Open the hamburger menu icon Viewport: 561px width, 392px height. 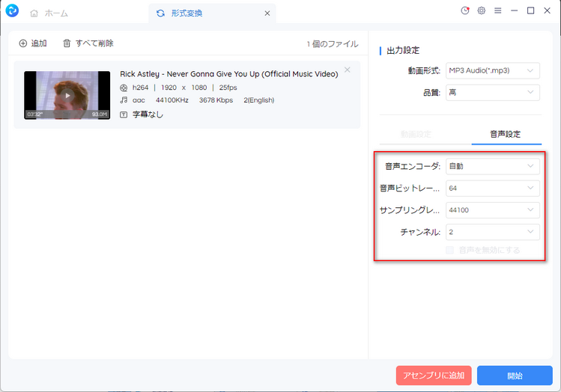pyautogui.click(x=497, y=11)
